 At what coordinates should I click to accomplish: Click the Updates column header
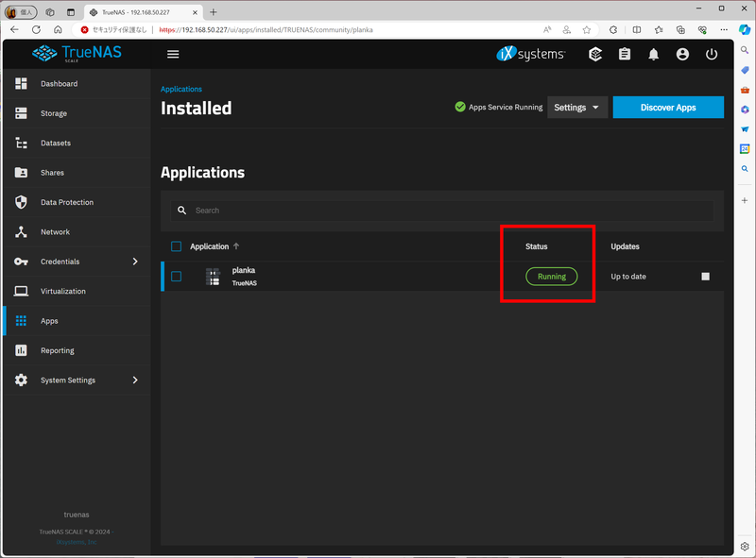coord(625,246)
